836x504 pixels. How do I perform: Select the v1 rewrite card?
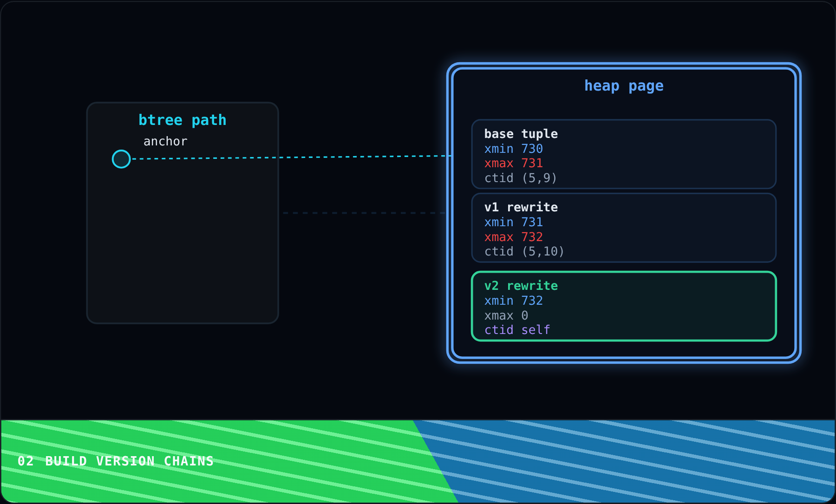pos(624,228)
